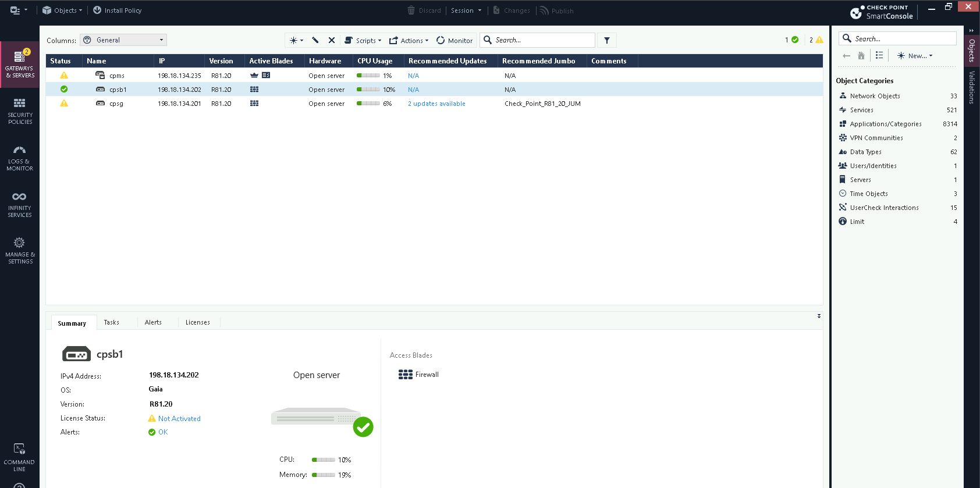This screenshot has height=488, width=980.
Task: Open Security Policies in the sidebar
Action: tap(20, 111)
